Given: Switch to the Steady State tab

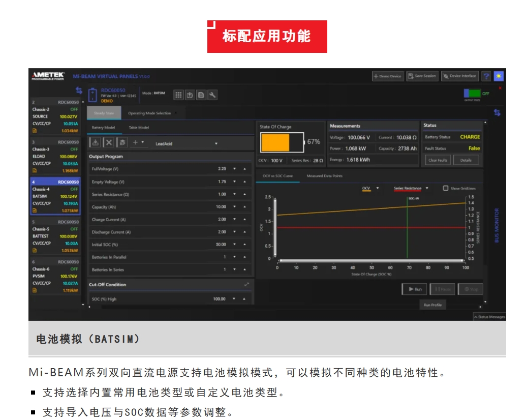Looking at the screenshot, I should [104, 113].
